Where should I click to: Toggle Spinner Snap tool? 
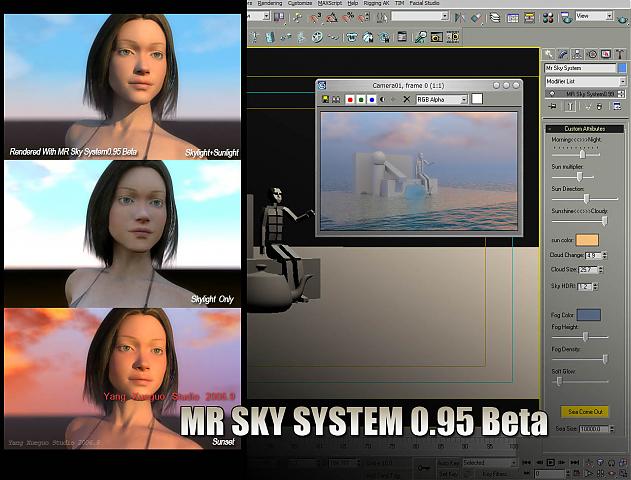pyautogui.click(x=363, y=17)
